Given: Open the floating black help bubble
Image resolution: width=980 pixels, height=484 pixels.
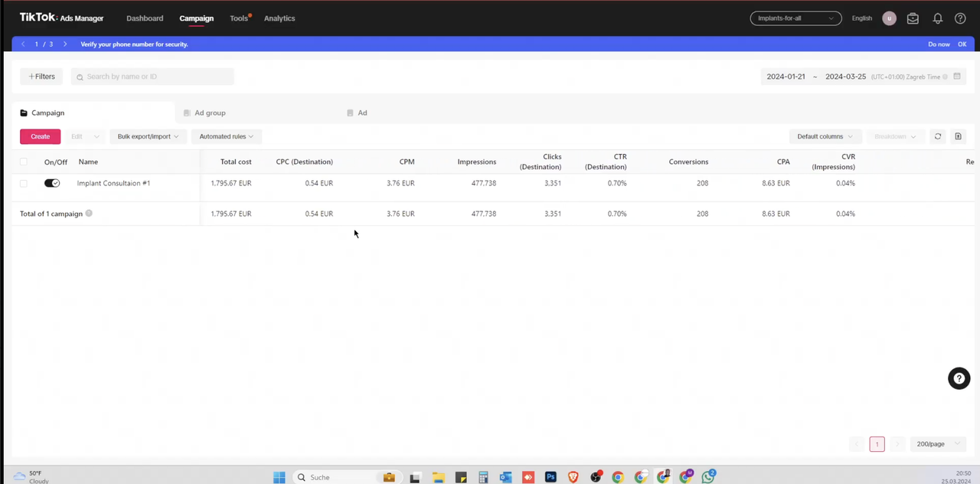Looking at the screenshot, I should tap(959, 378).
